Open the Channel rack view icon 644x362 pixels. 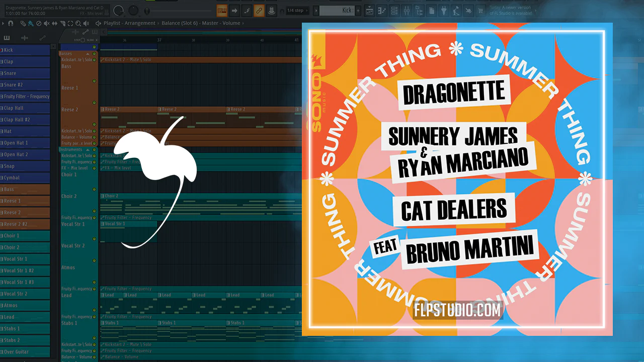coord(395,10)
